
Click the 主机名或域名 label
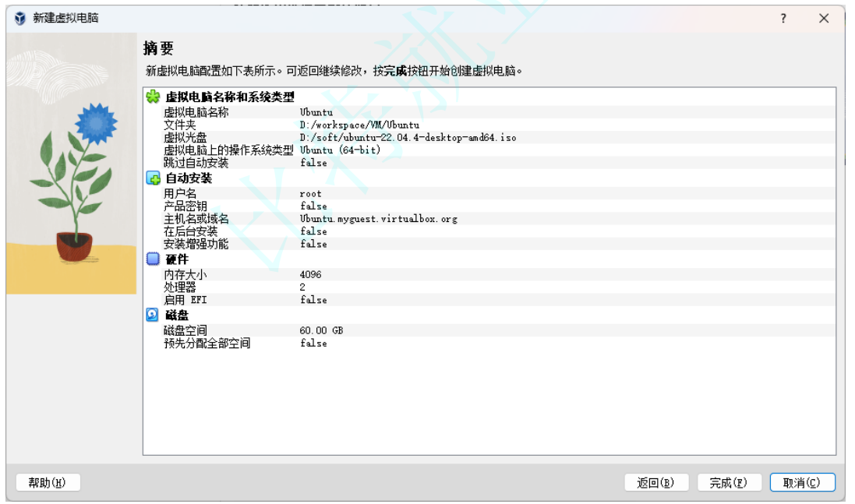tap(196, 218)
